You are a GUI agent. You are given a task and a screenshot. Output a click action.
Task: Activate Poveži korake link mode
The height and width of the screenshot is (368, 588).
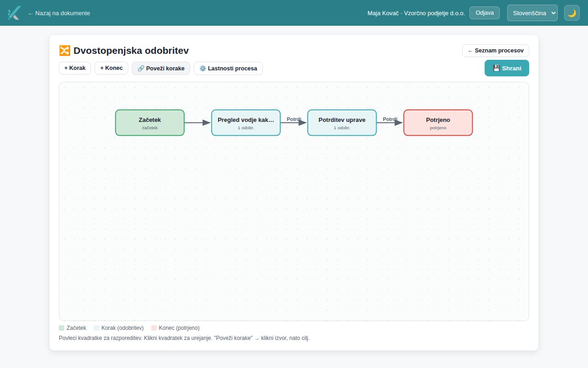(x=161, y=68)
